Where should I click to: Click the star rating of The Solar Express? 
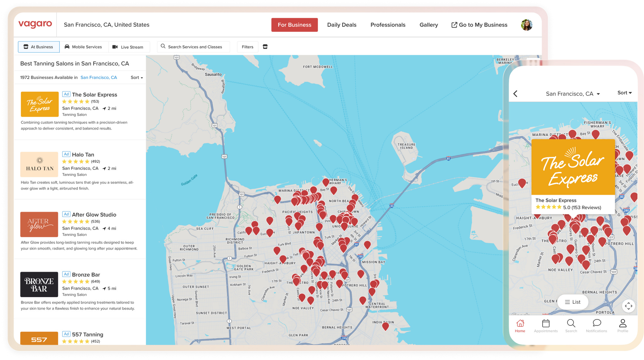coord(76,102)
